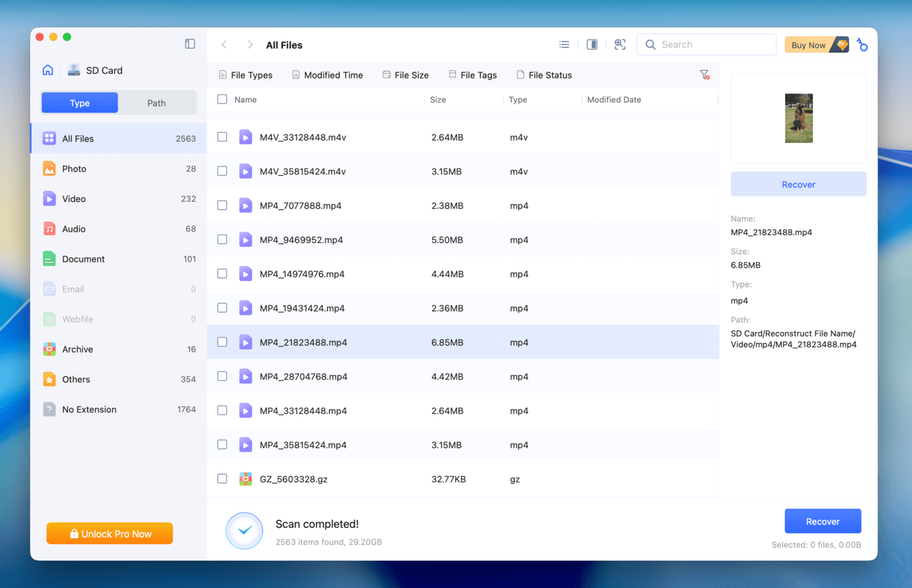Click the clear filter icon
The image size is (912, 588).
[x=704, y=74]
